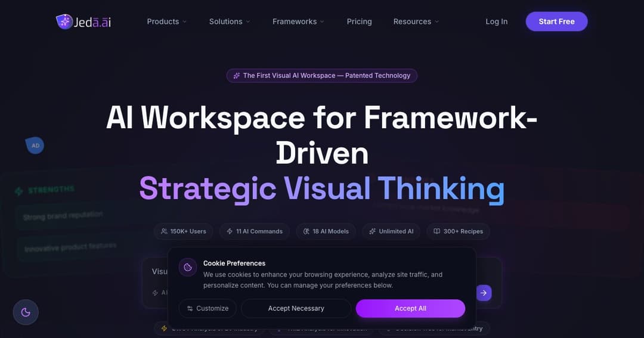Click the 18 AI Models chip
The width and height of the screenshot is (644, 338).
326,231
